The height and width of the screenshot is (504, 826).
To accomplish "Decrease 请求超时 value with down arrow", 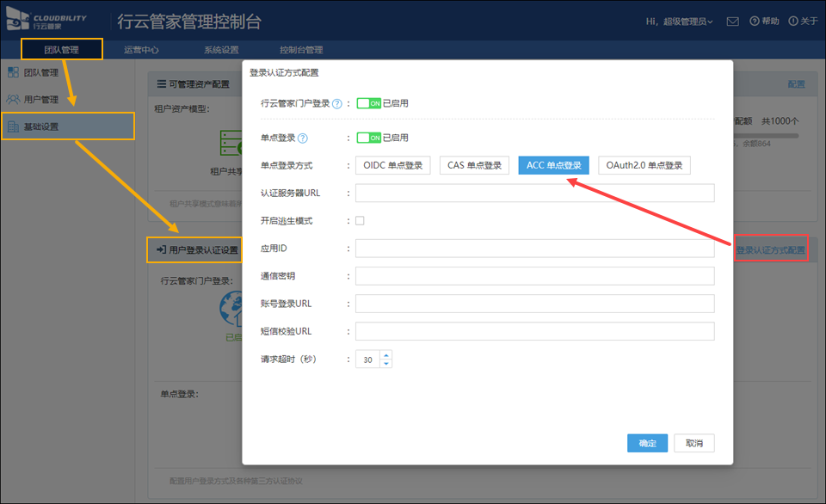I will click(x=386, y=364).
